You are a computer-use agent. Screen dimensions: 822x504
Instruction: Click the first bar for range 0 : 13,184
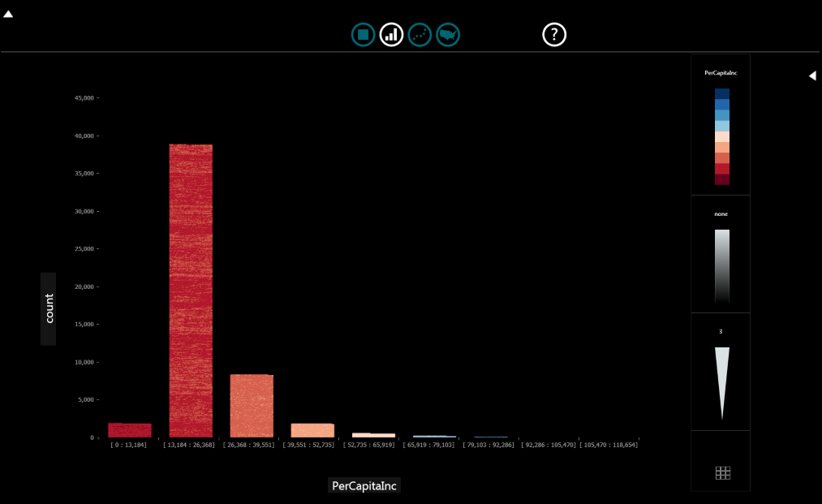[130, 430]
